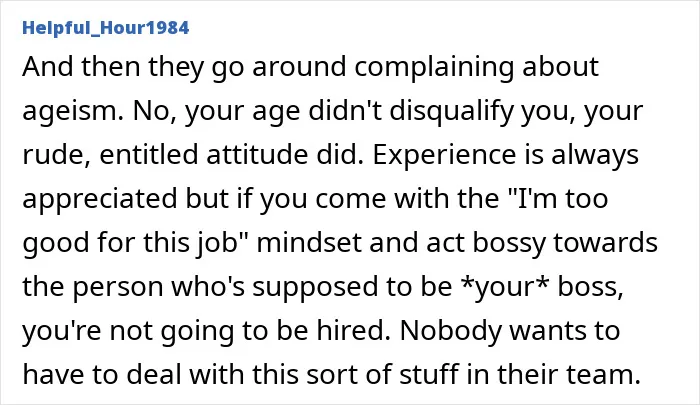Click the word "Nobody" in the comment
Image resolution: width=700 pixels, height=405 pixels.
(x=450, y=330)
